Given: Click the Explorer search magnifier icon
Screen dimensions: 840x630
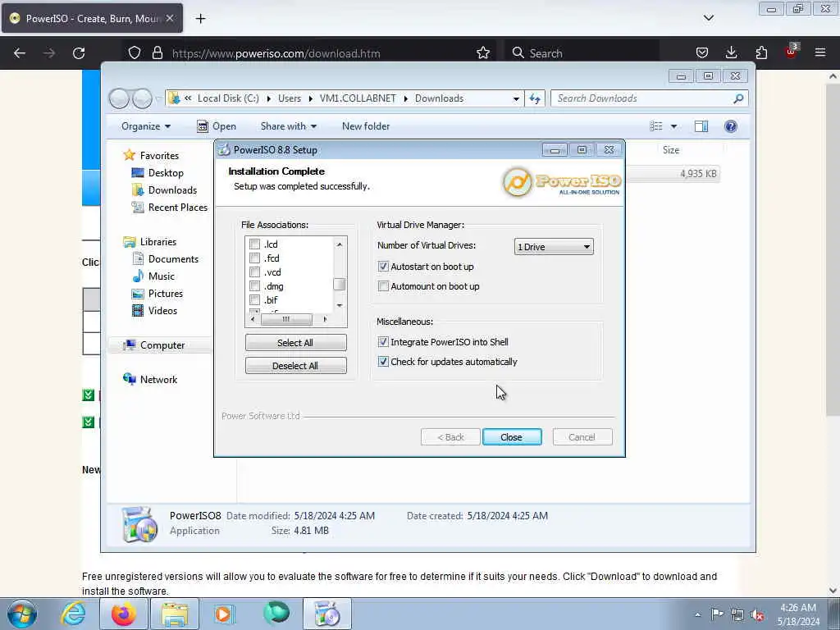Looking at the screenshot, I should [x=738, y=98].
